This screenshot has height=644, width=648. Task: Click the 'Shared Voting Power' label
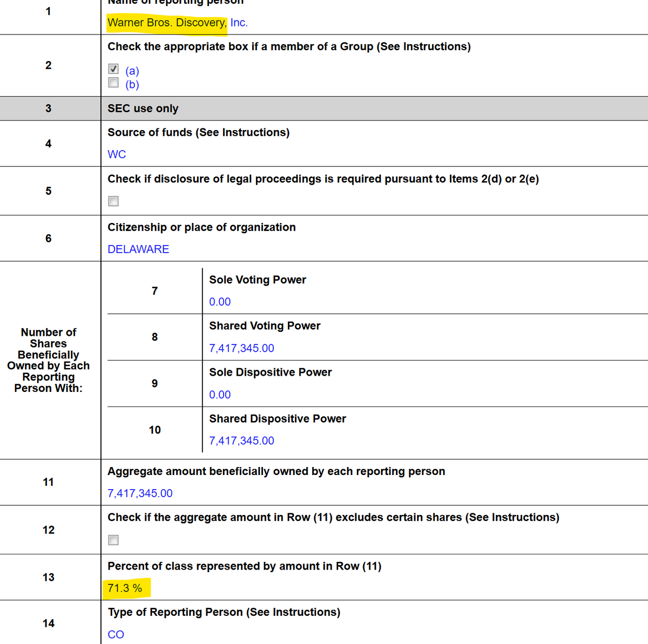(x=265, y=326)
